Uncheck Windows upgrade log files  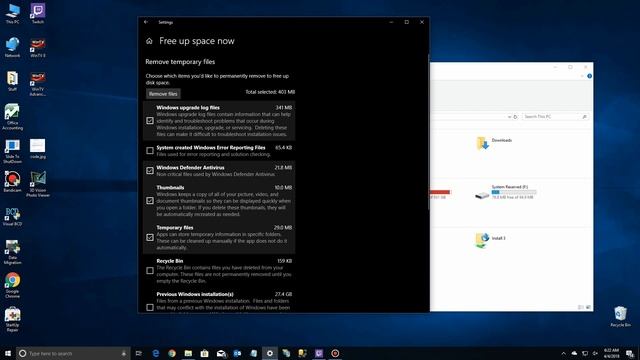click(150, 120)
